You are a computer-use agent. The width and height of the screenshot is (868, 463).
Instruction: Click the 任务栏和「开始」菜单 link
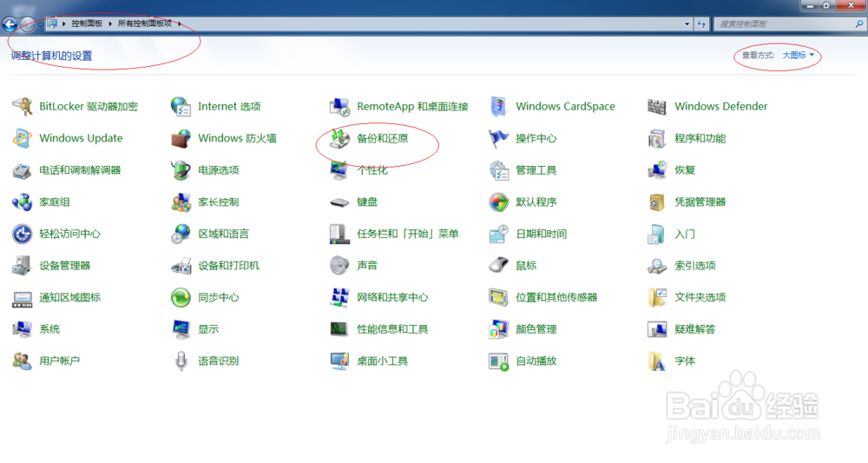click(x=407, y=234)
